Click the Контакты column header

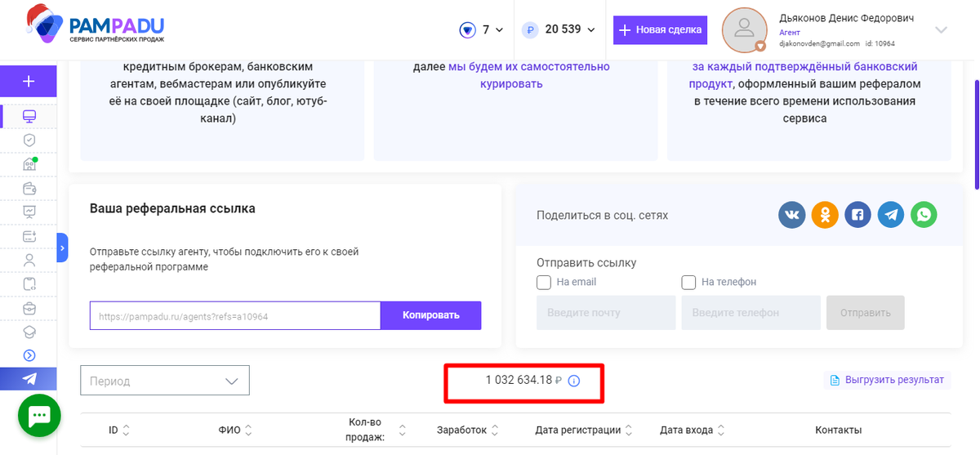click(838, 430)
